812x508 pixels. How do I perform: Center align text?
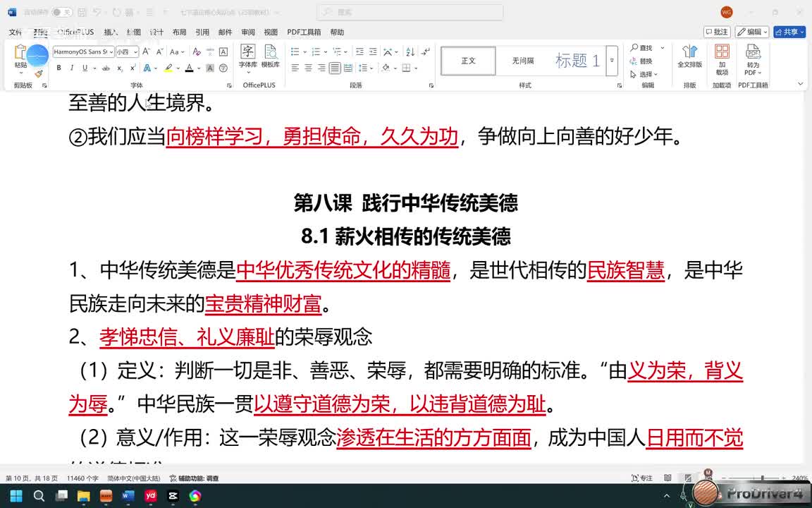[309, 68]
